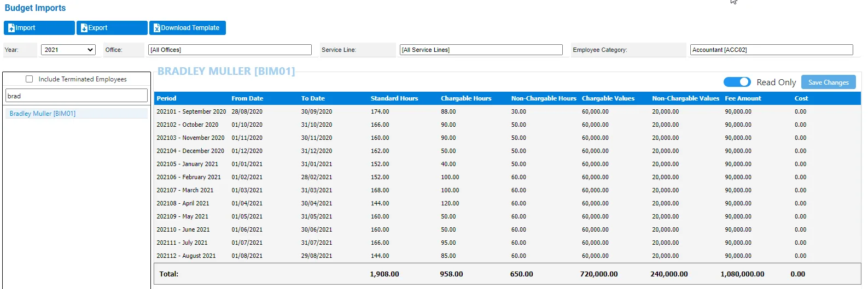Viewport: 868px width, 289px height.
Task: Click the Chargable Hours column header
Action: click(x=466, y=98)
